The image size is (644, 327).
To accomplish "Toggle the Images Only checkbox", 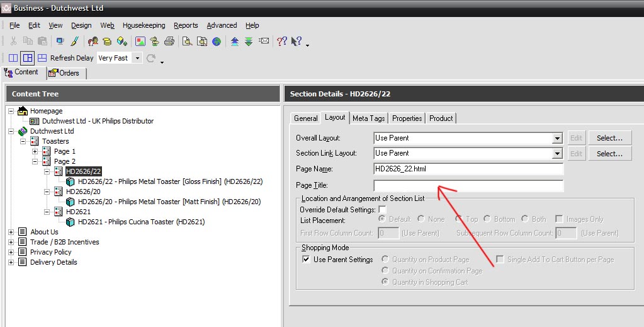I will coord(558,219).
